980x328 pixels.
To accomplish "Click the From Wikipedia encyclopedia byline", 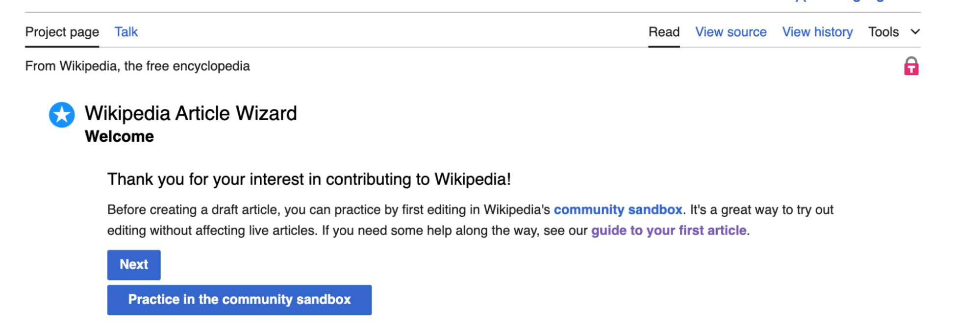I will coord(138,66).
